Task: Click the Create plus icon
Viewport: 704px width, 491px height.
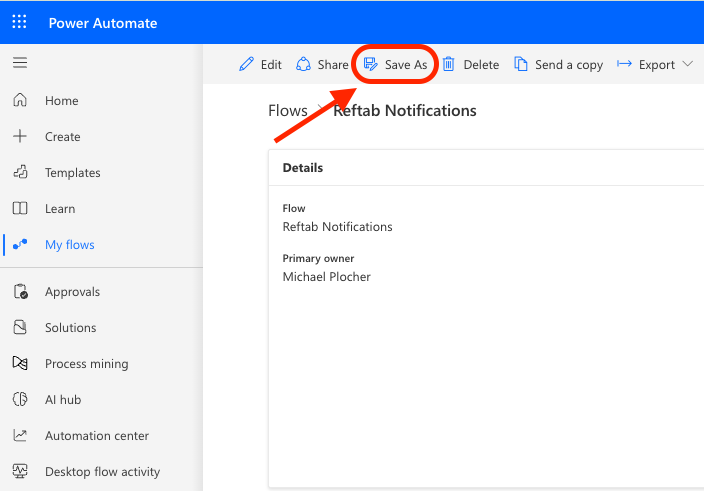Action: point(20,136)
